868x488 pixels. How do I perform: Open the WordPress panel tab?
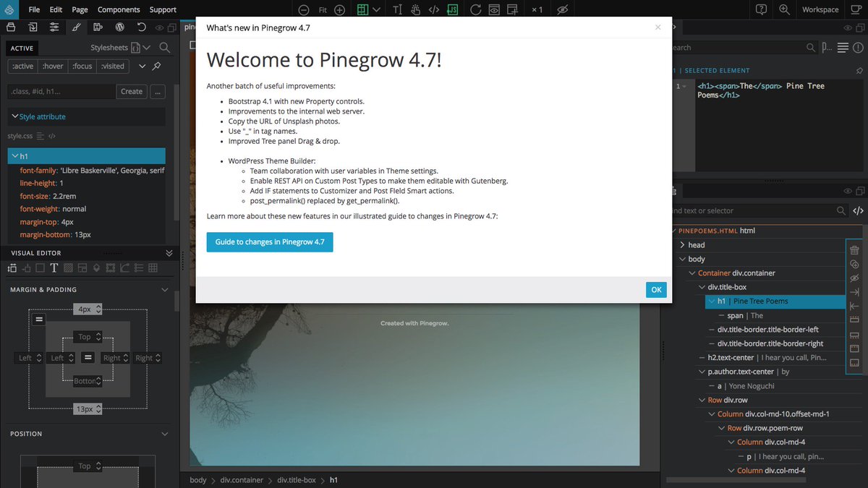120,27
